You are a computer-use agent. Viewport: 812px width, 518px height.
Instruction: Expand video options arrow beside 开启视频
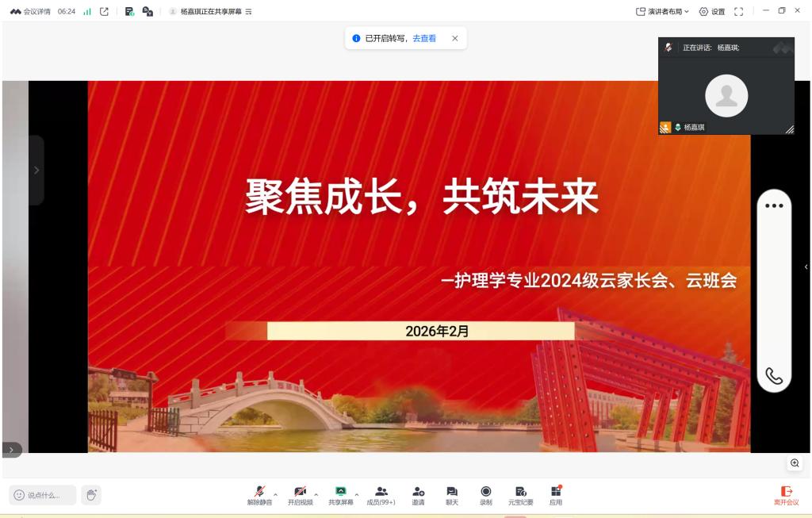(316, 494)
